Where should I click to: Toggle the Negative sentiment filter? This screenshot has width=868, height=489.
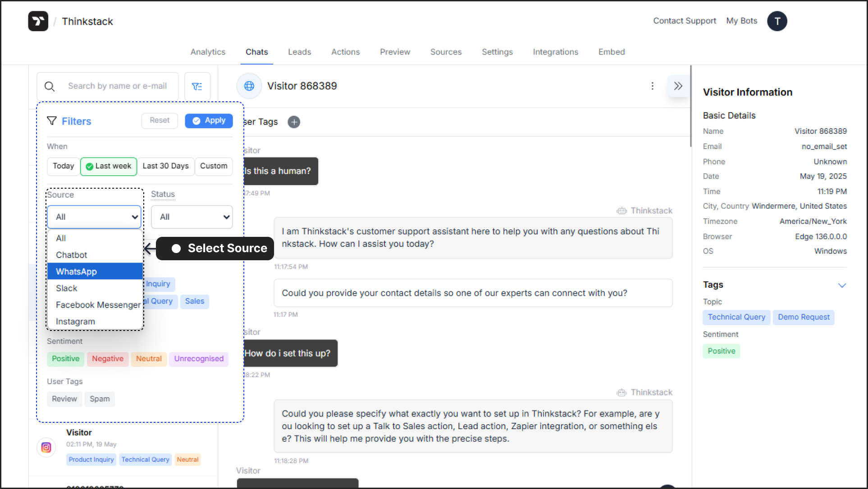click(x=108, y=359)
